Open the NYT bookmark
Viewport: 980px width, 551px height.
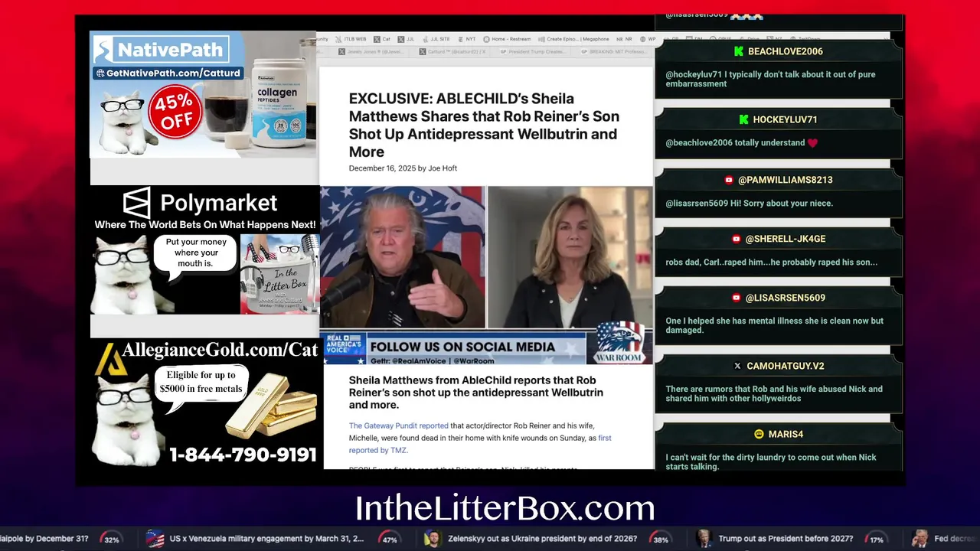[x=466, y=39]
